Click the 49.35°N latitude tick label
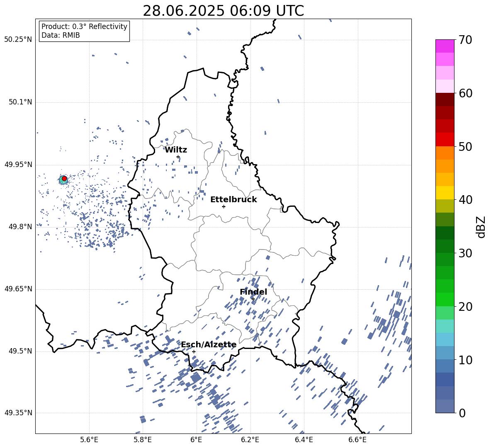 tap(18, 413)
